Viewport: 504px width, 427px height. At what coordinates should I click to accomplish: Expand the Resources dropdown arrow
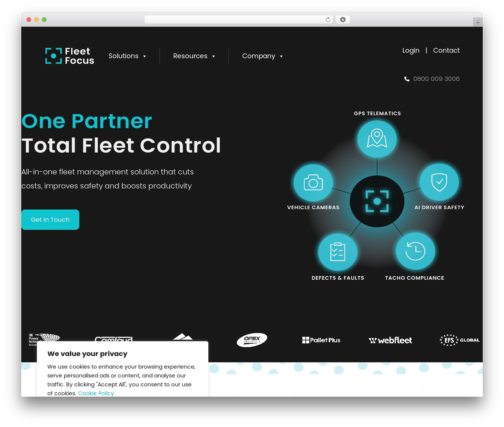pos(213,56)
